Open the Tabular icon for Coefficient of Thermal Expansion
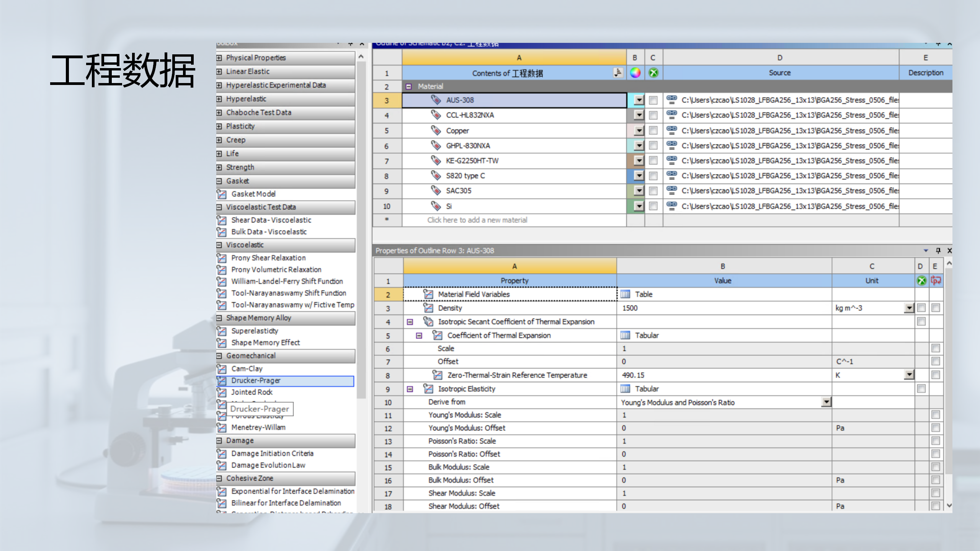This screenshot has width=980, height=551. (x=625, y=336)
